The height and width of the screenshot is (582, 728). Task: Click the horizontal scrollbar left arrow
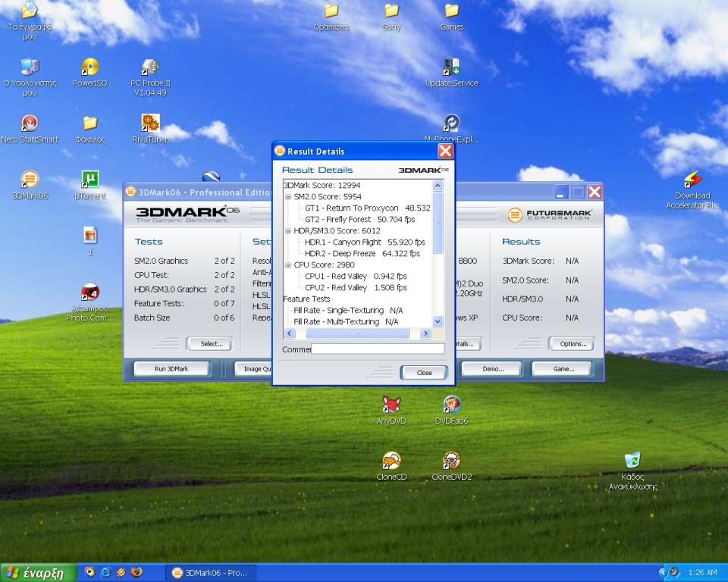289,333
